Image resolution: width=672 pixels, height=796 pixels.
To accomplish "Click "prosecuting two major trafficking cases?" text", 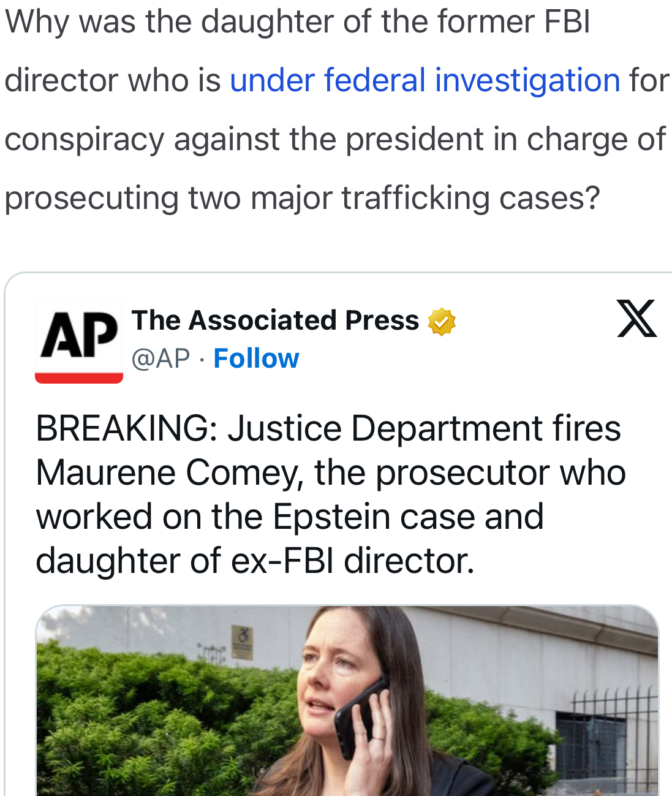I will click(x=301, y=198).
